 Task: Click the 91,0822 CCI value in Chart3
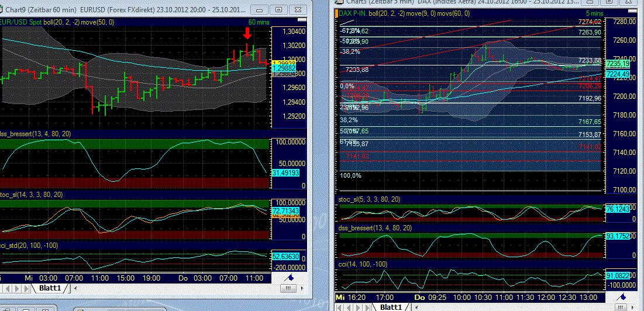[617, 277]
